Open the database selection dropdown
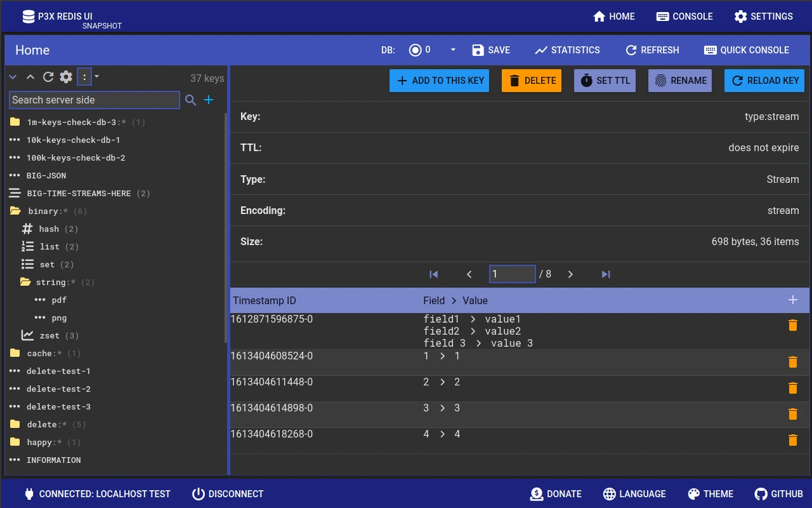The width and height of the screenshot is (812, 508). 452,50
